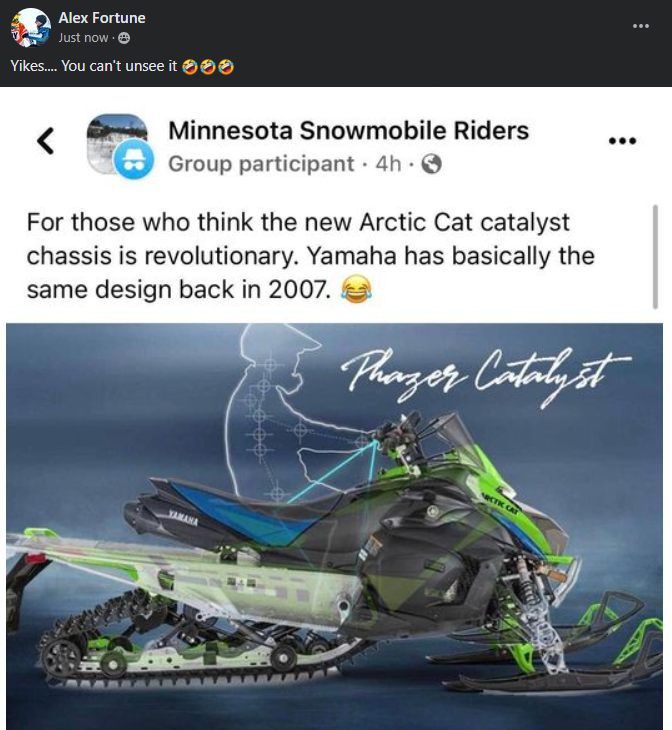Click the Alex Fortune name link
The height and width of the screenshot is (730, 672).
click(x=102, y=18)
